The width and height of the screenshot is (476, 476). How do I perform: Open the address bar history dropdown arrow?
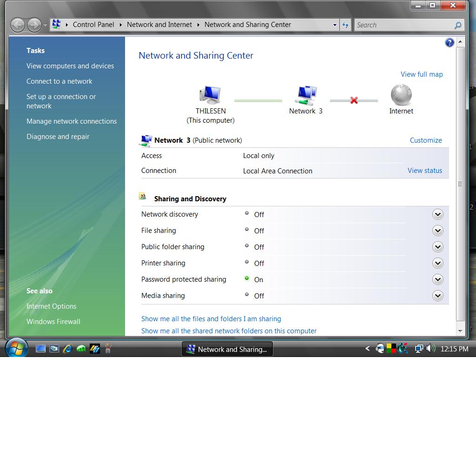[x=335, y=25]
